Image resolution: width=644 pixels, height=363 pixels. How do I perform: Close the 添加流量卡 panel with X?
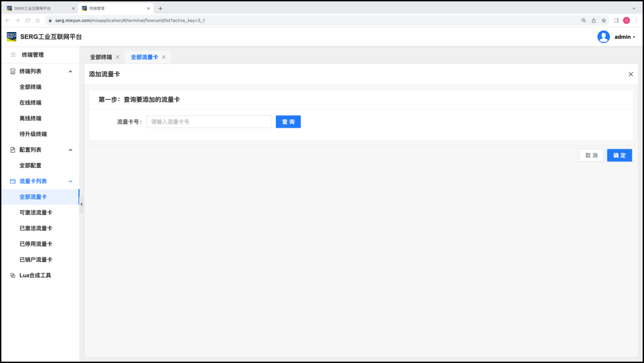pyautogui.click(x=631, y=74)
